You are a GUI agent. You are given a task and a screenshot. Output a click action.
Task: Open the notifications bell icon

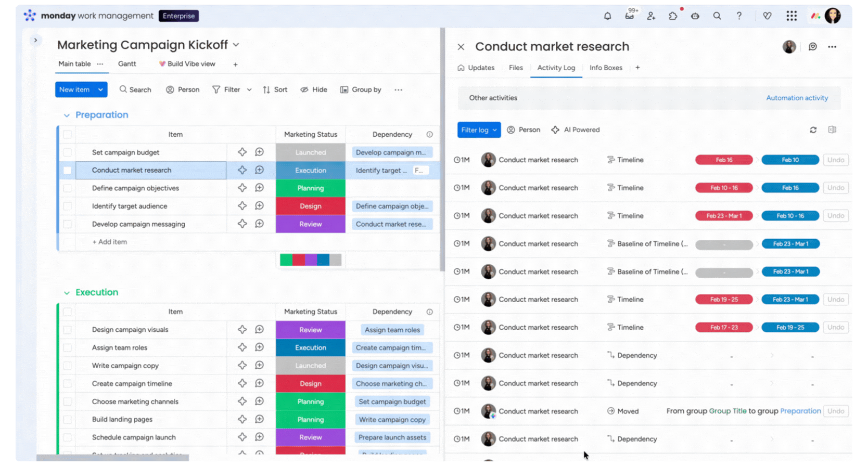pos(607,16)
